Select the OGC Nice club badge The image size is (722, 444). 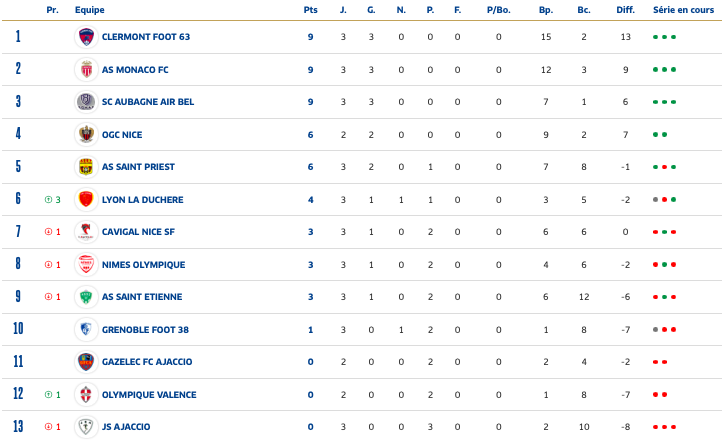pyautogui.click(x=86, y=134)
